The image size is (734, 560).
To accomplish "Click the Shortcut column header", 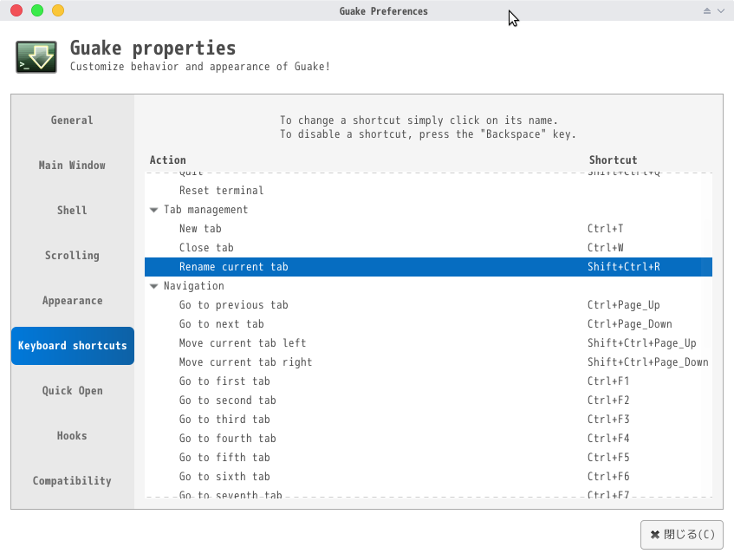I will [613, 160].
